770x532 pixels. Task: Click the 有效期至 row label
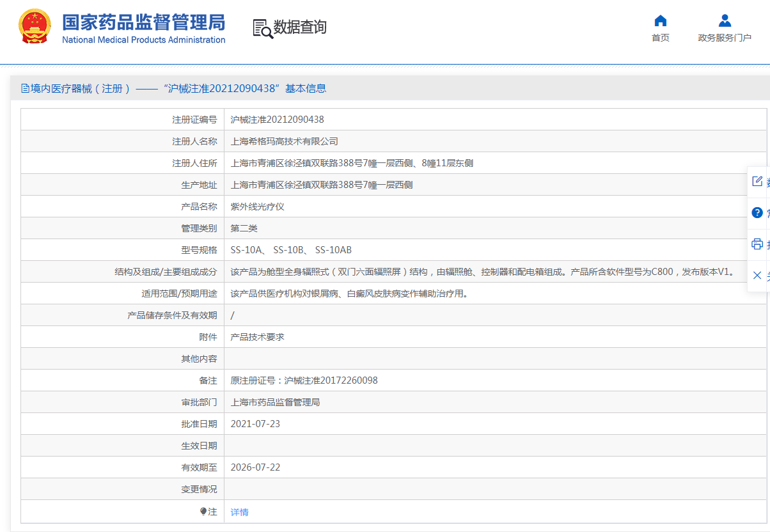coord(199,467)
